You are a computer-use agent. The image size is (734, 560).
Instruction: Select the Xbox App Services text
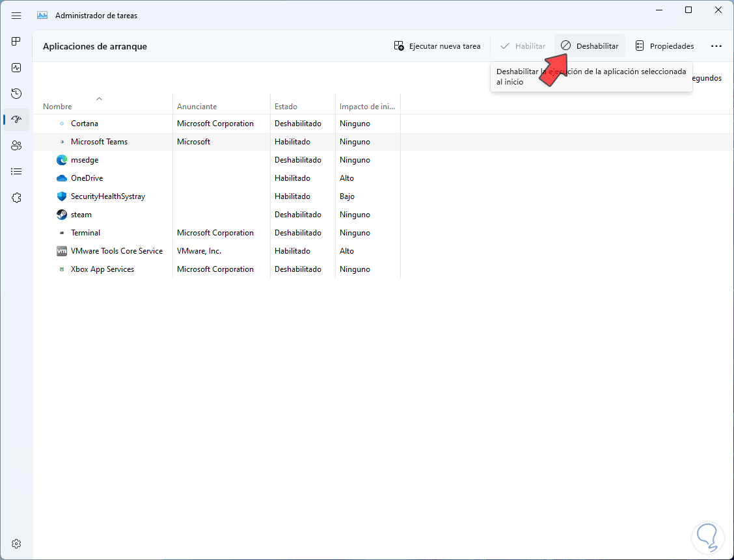[x=103, y=269]
